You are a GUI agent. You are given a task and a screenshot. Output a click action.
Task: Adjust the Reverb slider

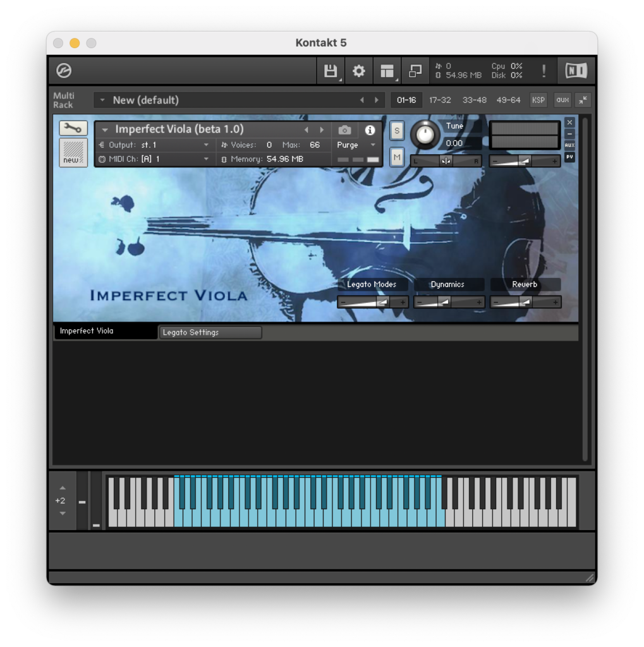(x=525, y=302)
